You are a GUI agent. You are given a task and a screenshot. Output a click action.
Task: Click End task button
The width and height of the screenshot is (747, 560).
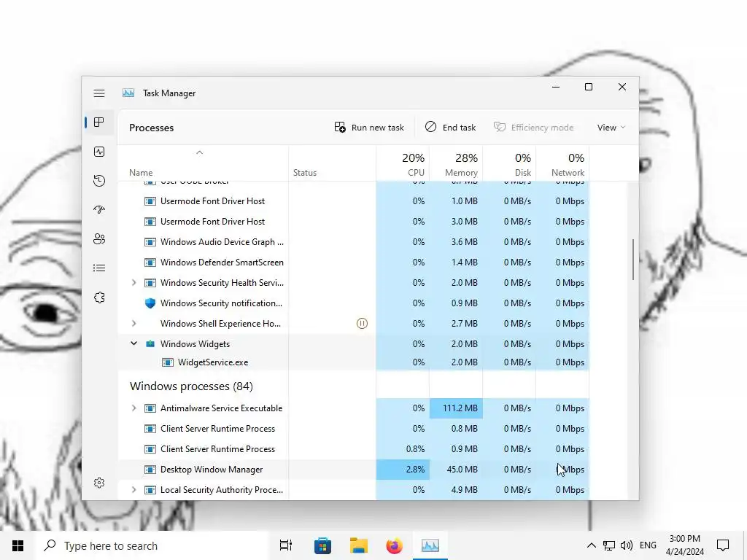[450, 127]
